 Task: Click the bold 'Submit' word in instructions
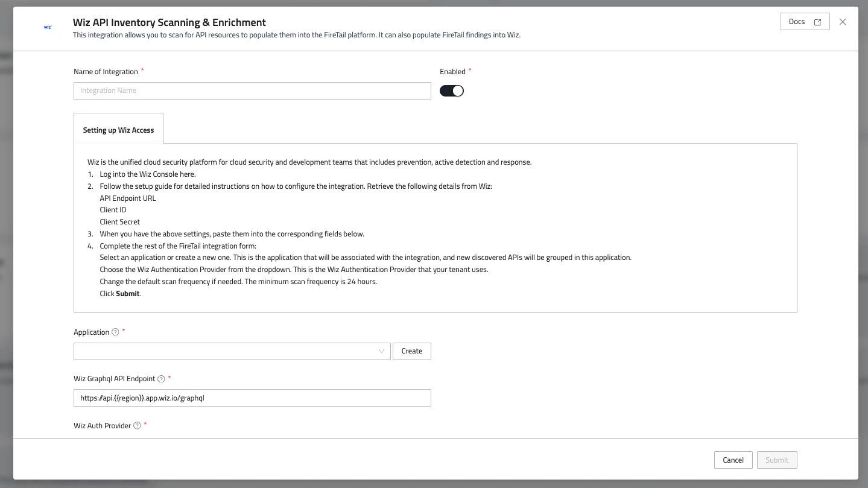coord(128,294)
